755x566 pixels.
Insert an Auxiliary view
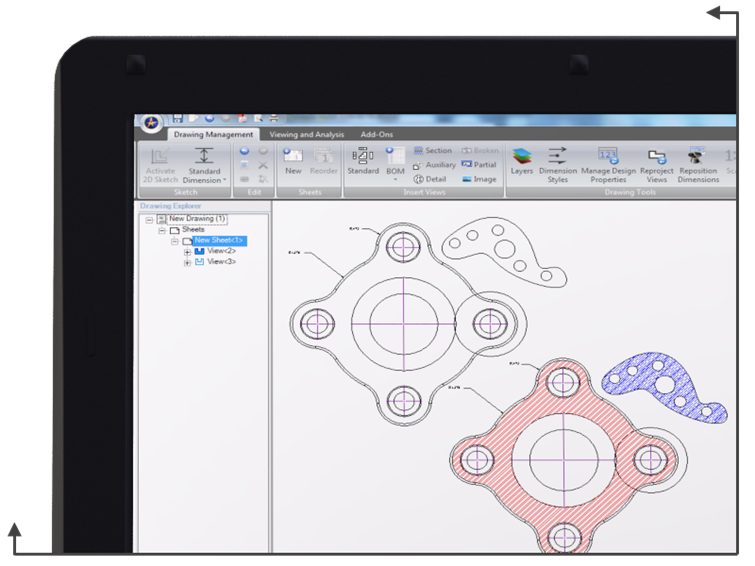click(434, 165)
